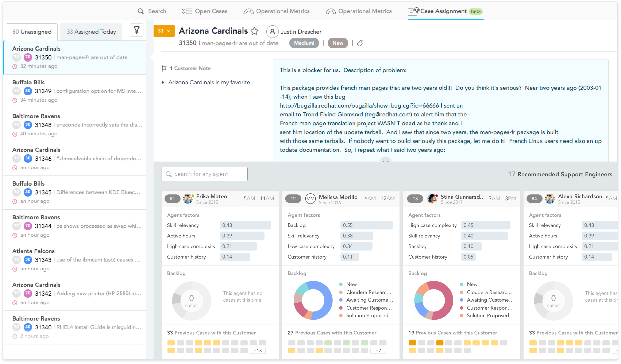
Task: Click Melissa Morillo's MM initials avatar
Action: coord(310,199)
